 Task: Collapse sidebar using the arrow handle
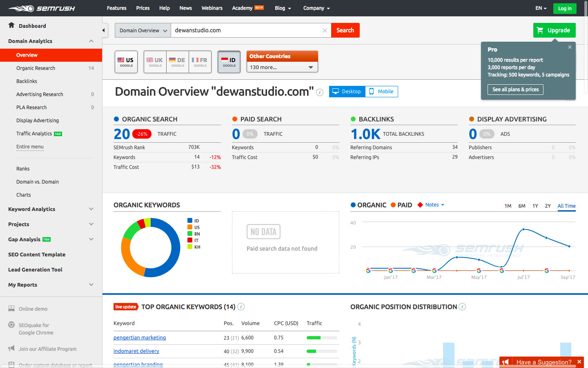104,30
